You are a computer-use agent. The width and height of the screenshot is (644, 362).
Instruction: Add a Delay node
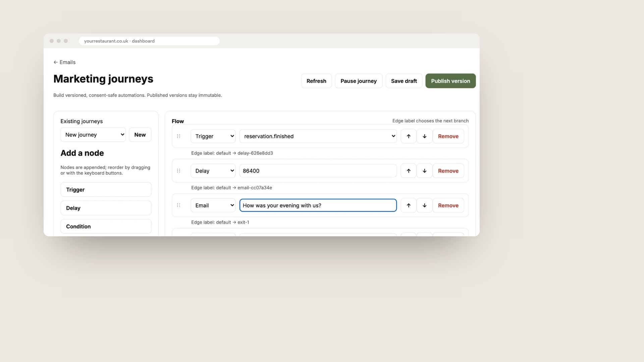106,208
